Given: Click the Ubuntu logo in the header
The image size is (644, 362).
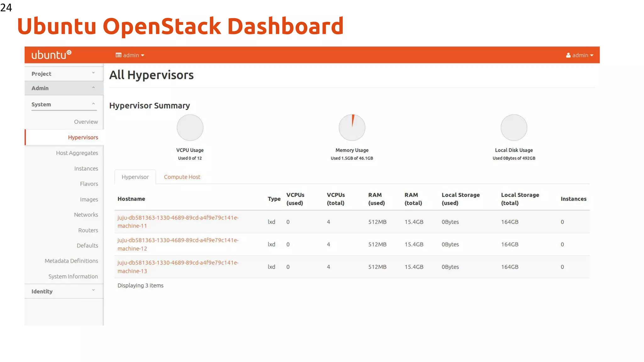Looking at the screenshot, I should point(52,55).
